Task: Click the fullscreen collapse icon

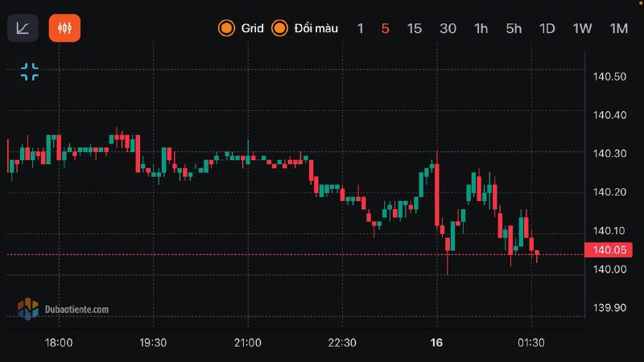Action: tap(30, 72)
